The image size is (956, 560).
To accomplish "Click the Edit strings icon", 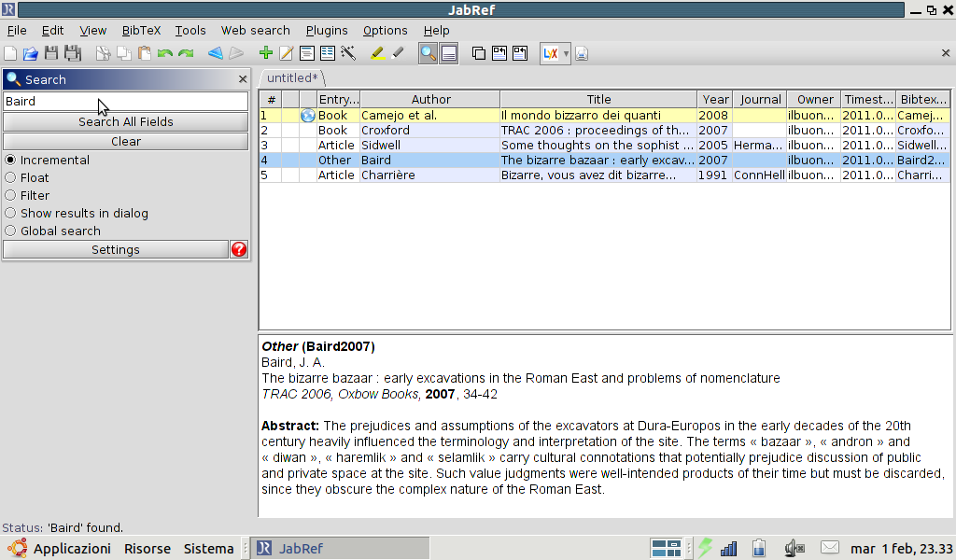I will (328, 53).
